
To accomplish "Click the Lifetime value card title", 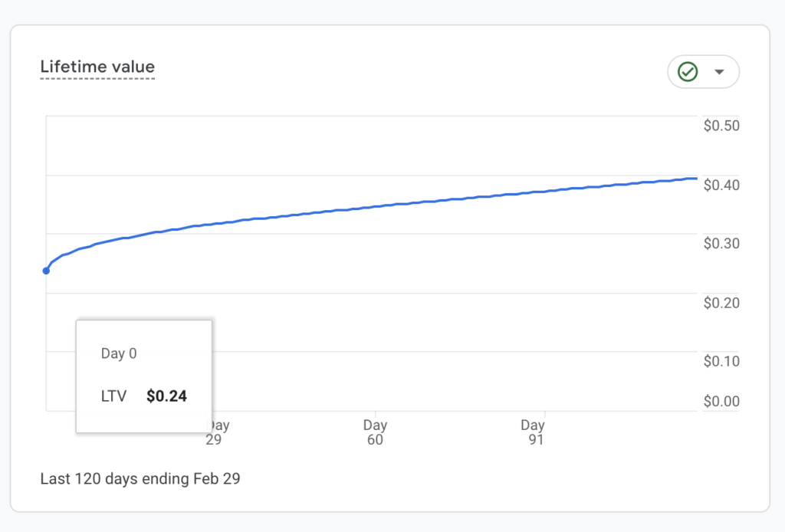I will click(x=97, y=67).
